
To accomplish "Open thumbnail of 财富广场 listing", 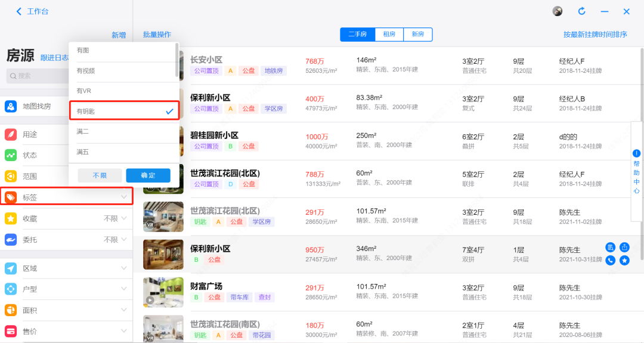I will point(163,292).
